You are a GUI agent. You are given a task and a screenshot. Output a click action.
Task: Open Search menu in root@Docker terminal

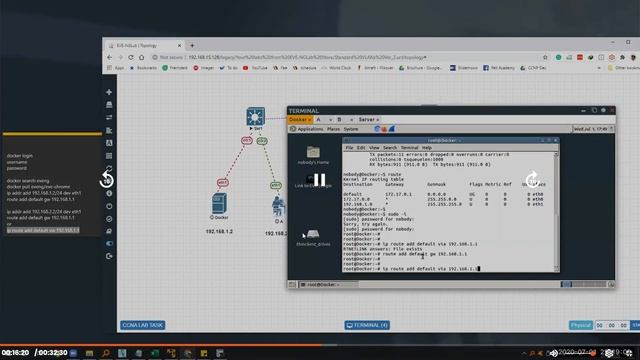[390, 148]
